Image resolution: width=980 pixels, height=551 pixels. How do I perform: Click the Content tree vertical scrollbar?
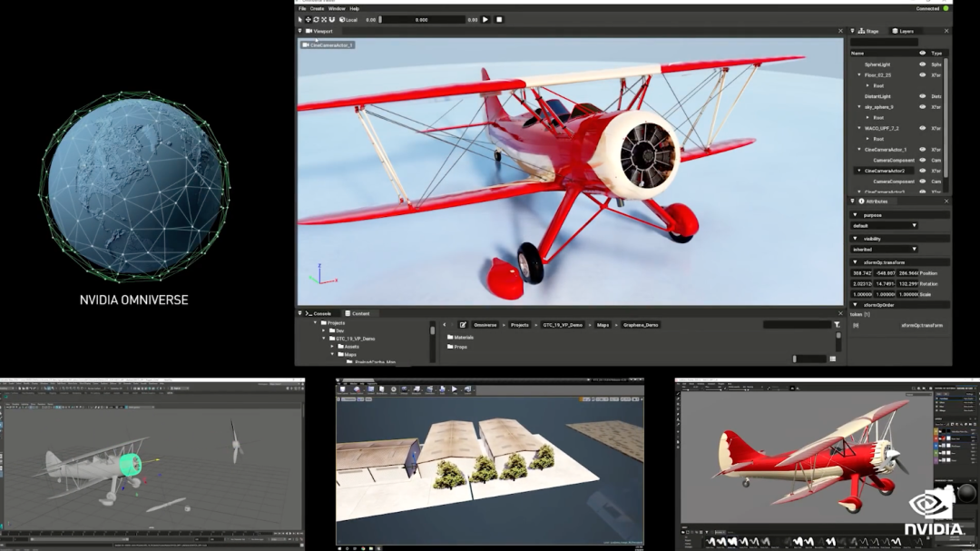pyautogui.click(x=432, y=341)
